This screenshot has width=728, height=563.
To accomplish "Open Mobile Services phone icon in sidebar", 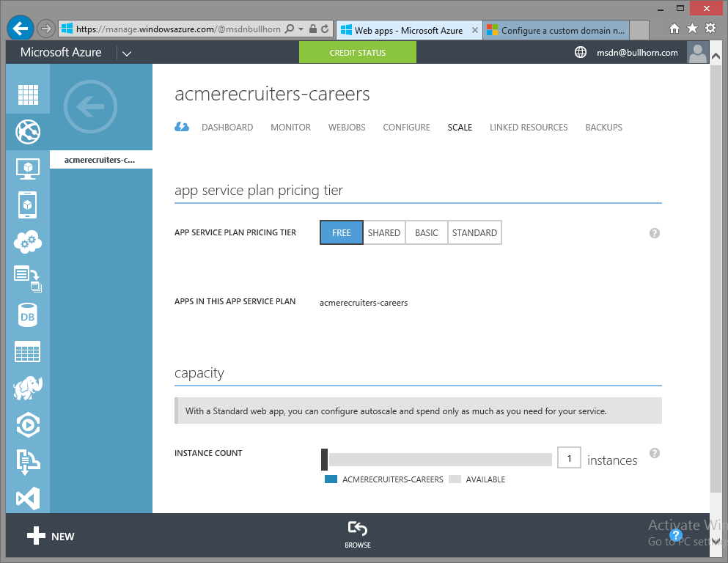I will [x=28, y=205].
